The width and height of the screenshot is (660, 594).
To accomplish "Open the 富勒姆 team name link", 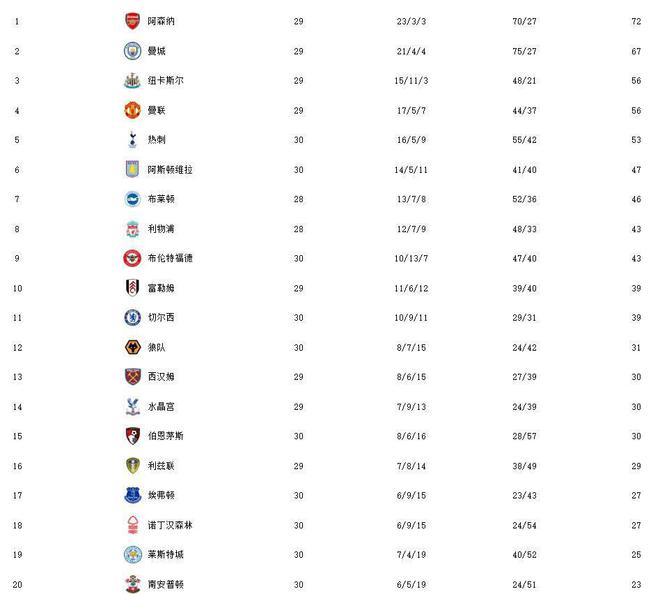I will (161, 288).
